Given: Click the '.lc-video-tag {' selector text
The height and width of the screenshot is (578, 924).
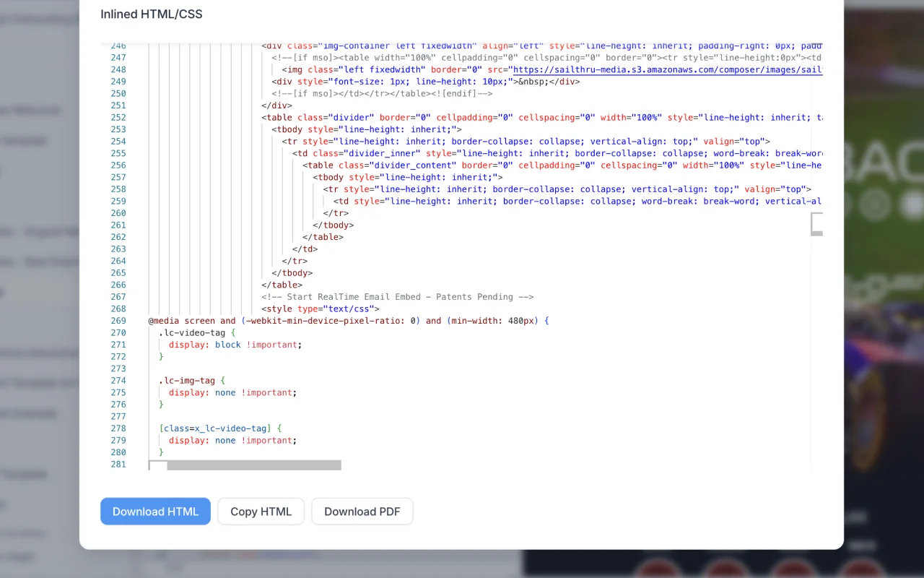Looking at the screenshot, I should [x=197, y=332].
